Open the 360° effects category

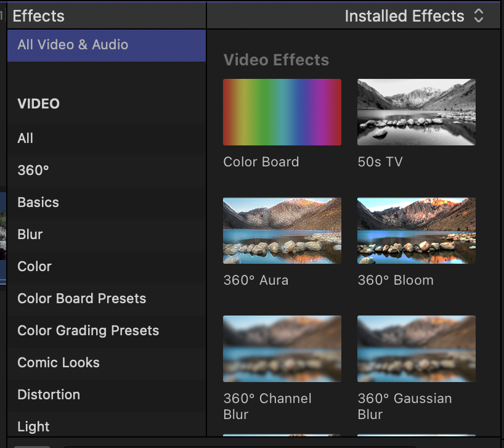click(x=107, y=171)
